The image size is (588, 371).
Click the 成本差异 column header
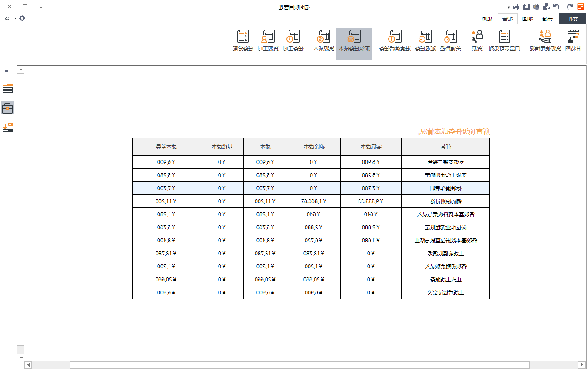(166, 147)
